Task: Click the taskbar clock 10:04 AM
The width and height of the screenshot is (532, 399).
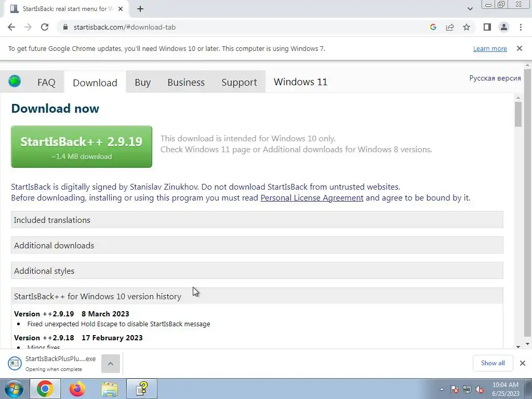Action: pyautogui.click(x=505, y=385)
